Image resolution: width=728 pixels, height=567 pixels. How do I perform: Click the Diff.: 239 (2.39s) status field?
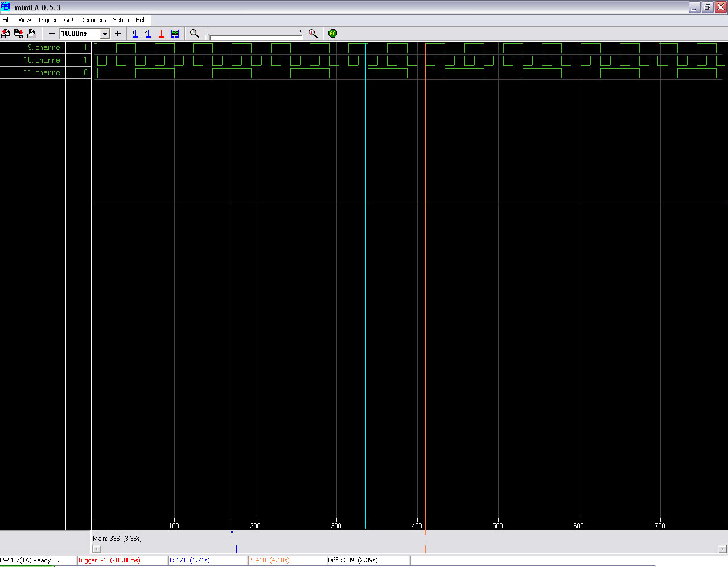pyautogui.click(x=368, y=560)
